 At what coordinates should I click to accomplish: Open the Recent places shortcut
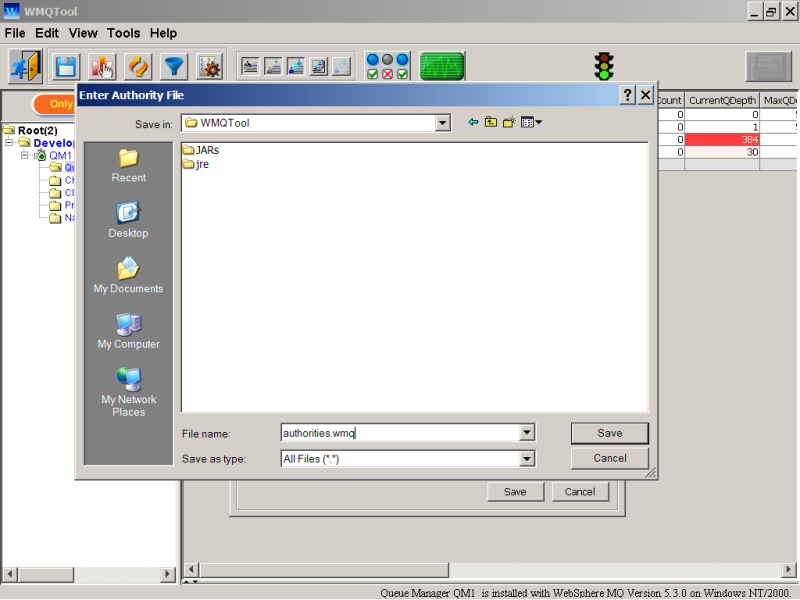pos(129,166)
